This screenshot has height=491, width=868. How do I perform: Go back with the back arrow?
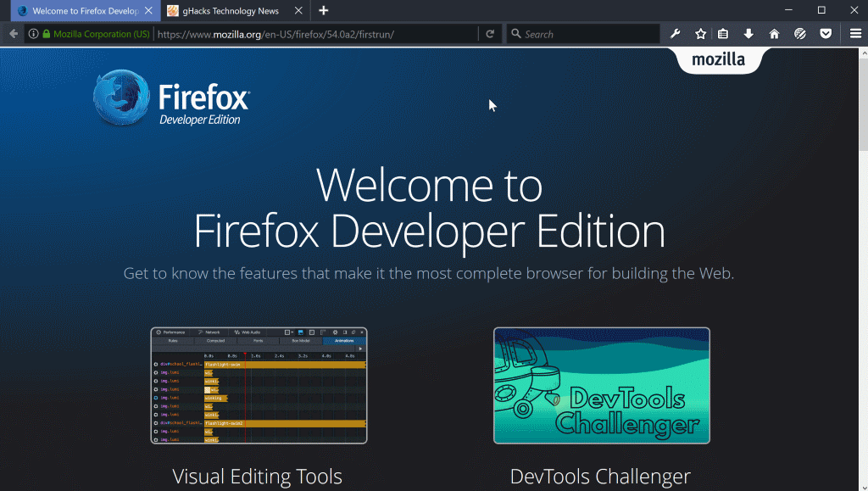point(14,34)
